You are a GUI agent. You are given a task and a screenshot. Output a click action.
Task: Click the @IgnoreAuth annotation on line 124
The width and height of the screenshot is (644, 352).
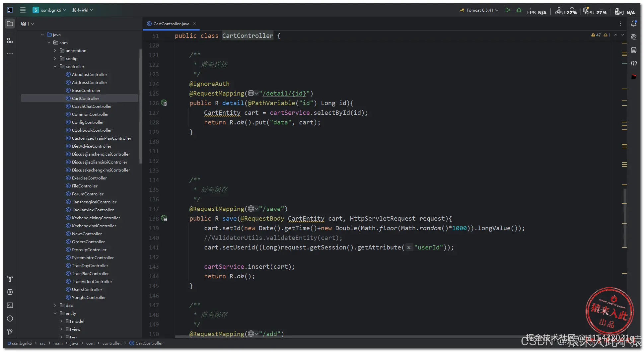click(209, 84)
